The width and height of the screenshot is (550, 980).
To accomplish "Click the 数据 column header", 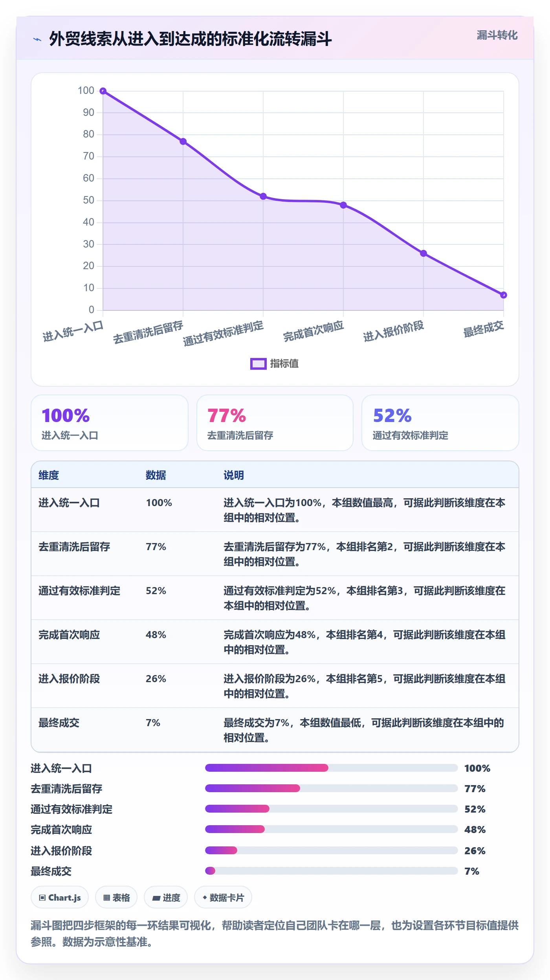I will point(156,475).
